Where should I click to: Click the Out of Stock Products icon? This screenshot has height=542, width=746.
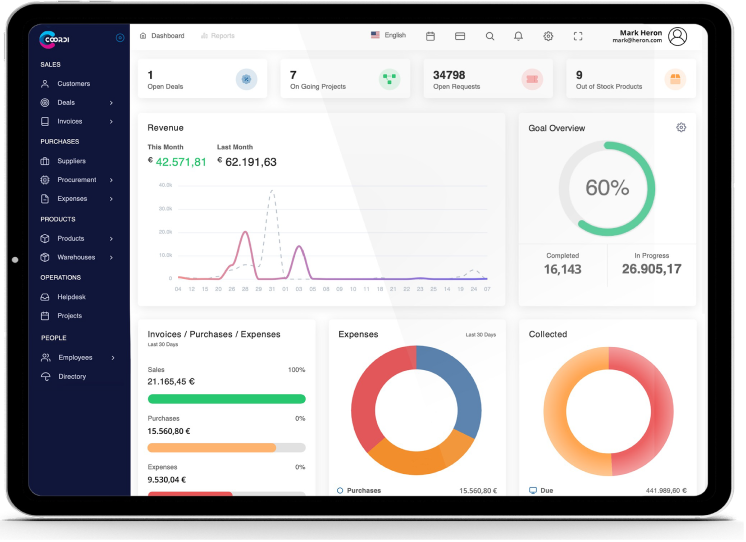tap(675, 79)
